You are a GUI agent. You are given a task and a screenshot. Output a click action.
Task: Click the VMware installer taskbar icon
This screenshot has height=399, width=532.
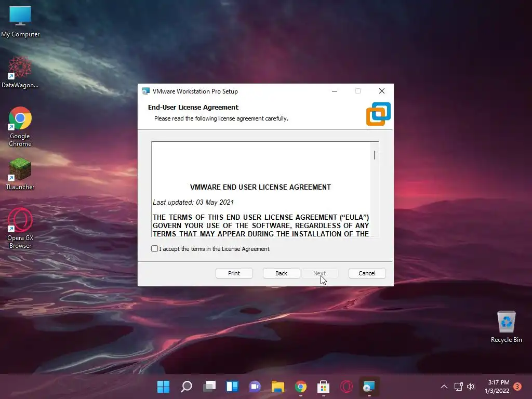coord(369,387)
